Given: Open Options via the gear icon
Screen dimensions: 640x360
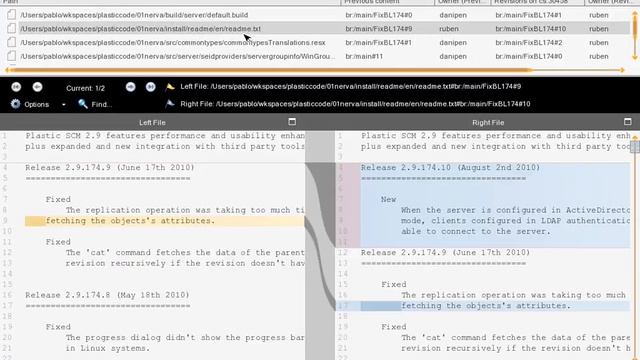Looking at the screenshot, I should coord(15,104).
